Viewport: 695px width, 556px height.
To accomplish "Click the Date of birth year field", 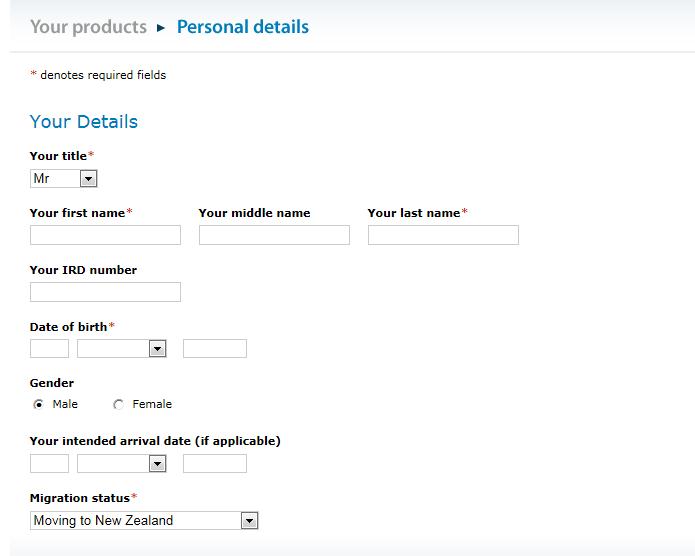I will pos(214,349).
